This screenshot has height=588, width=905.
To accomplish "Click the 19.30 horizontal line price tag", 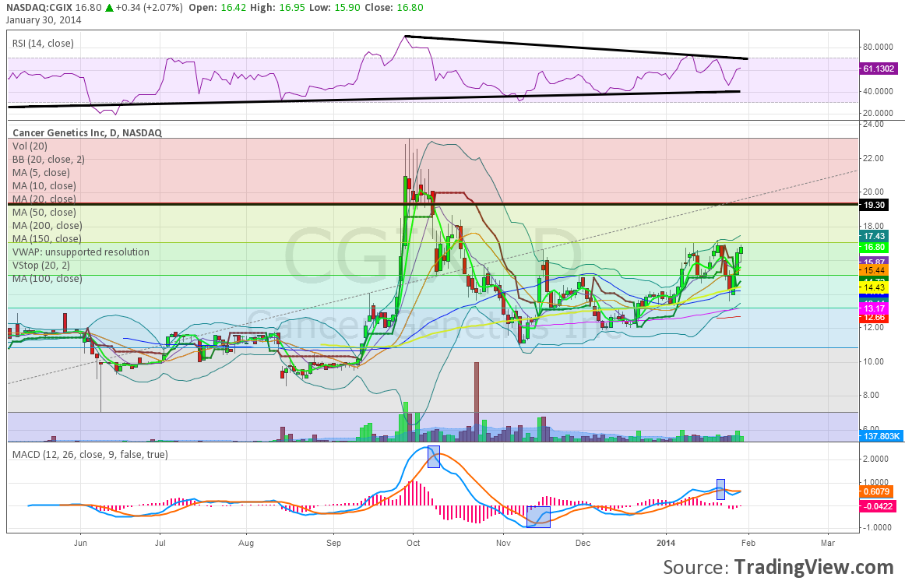I will click(x=873, y=205).
